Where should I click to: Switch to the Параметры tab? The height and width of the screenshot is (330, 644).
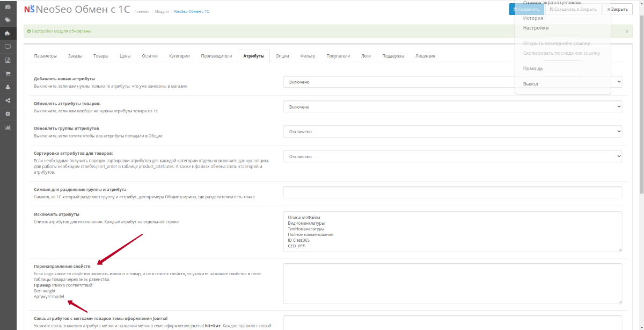[x=45, y=56]
